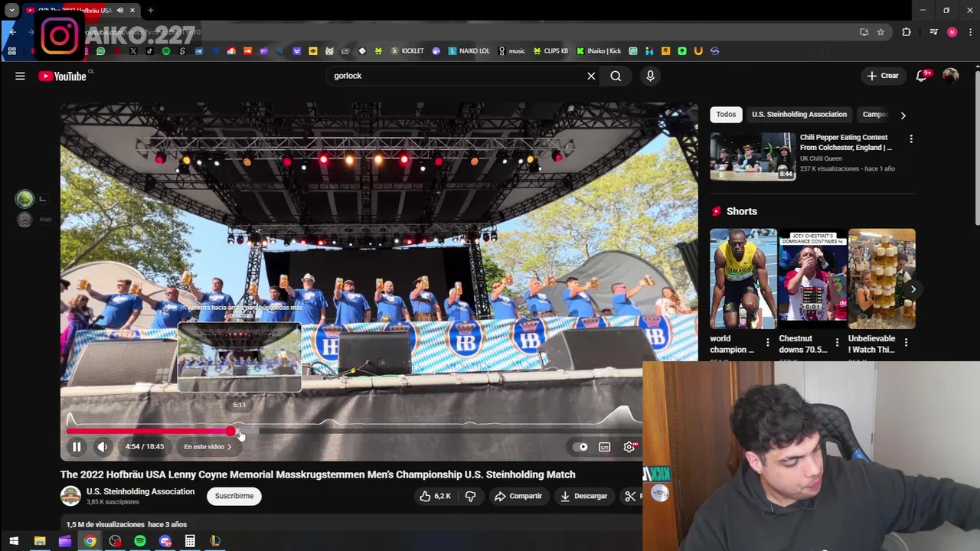980x551 pixels.
Task: Open File Explorer from the taskbar
Action: [40, 541]
